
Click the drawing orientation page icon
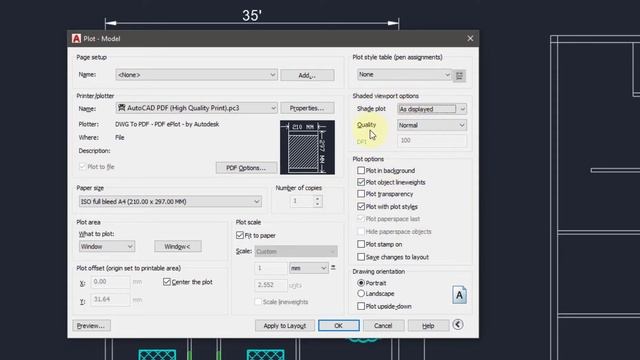tap(459, 295)
